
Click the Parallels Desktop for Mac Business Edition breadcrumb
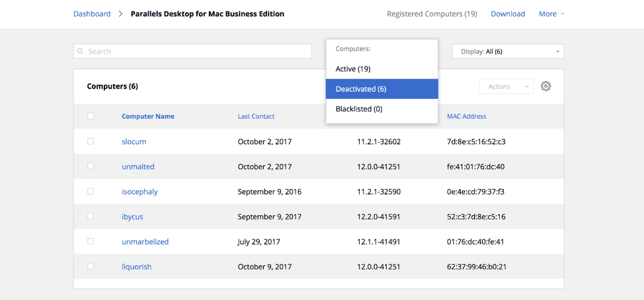point(208,14)
